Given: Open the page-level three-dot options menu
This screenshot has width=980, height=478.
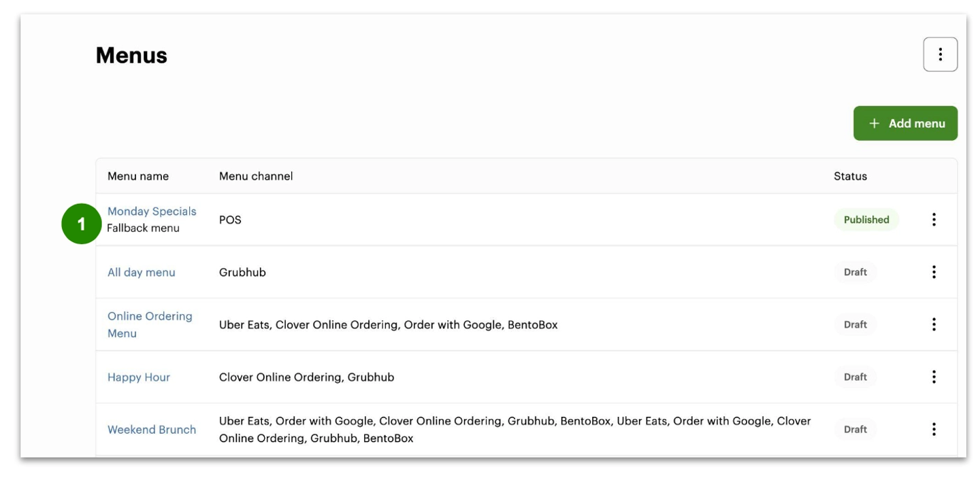Looking at the screenshot, I should (x=940, y=54).
